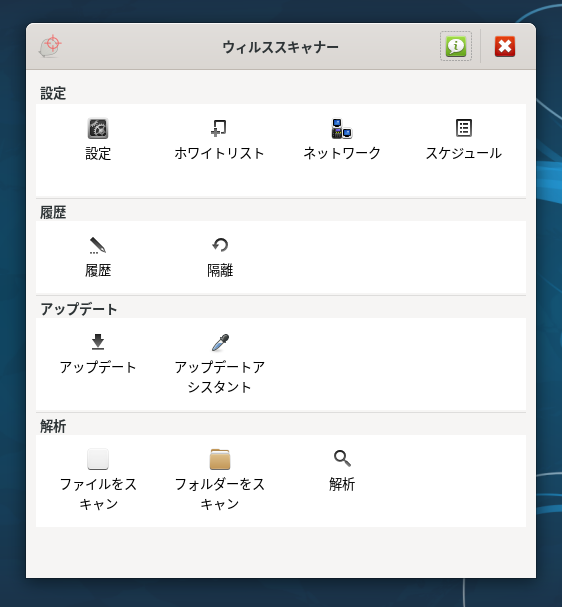Click the green info bubble button
The image size is (562, 607).
[x=456, y=46]
